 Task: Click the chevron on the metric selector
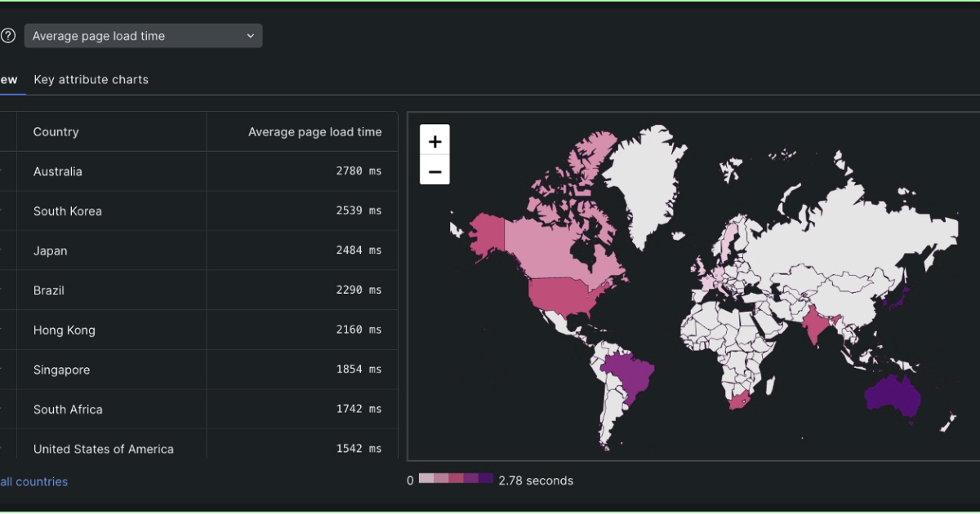250,36
